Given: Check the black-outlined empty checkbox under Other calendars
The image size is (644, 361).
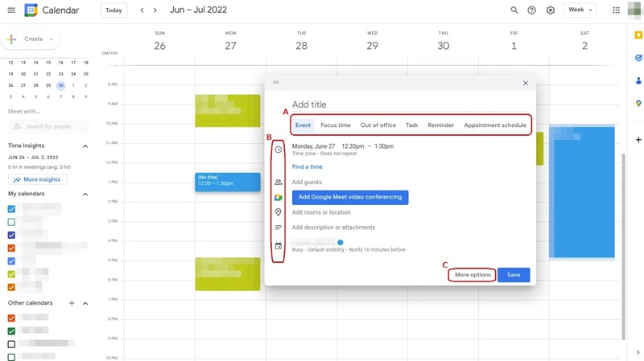Looking at the screenshot, I should [11, 344].
